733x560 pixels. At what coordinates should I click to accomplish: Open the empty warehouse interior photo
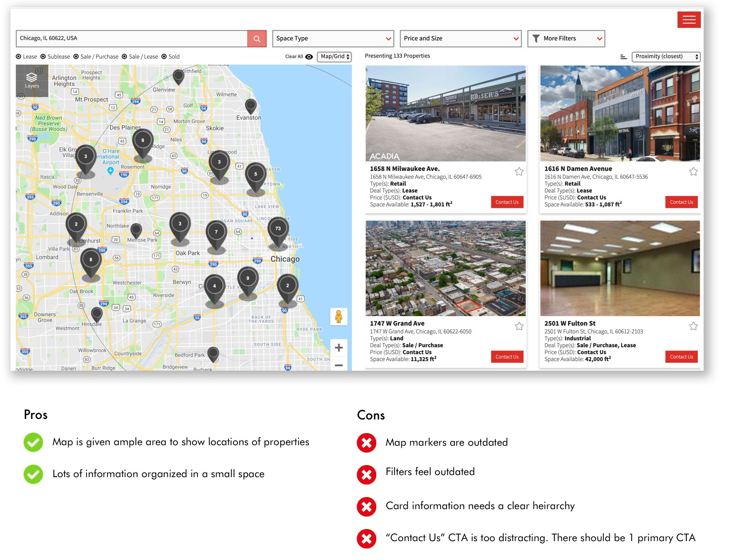[620, 268]
